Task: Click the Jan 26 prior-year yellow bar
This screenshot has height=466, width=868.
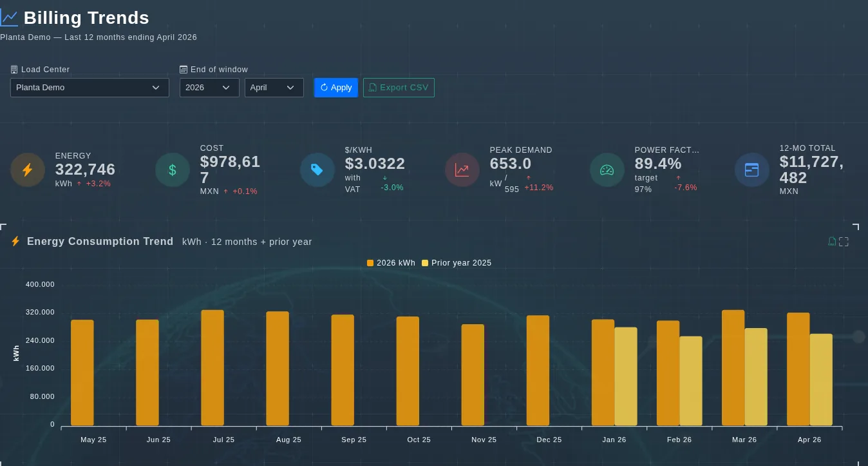Action: click(x=626, y=376)
